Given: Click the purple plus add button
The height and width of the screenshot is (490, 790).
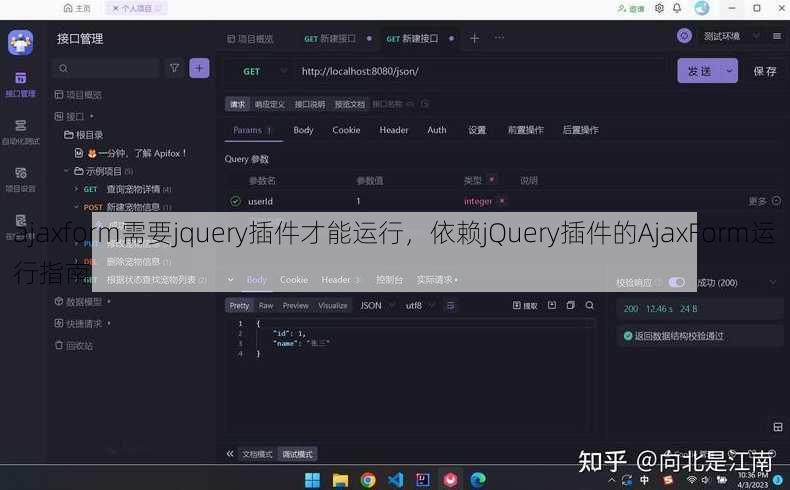Looking at the screenshot, I should (x=199, y=68).
